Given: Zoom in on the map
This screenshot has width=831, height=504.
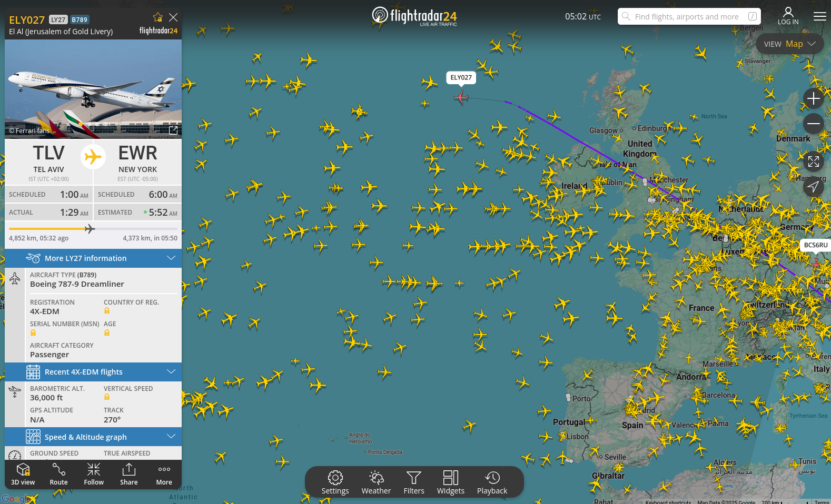Looking at the screenshot, I should 814,98.
